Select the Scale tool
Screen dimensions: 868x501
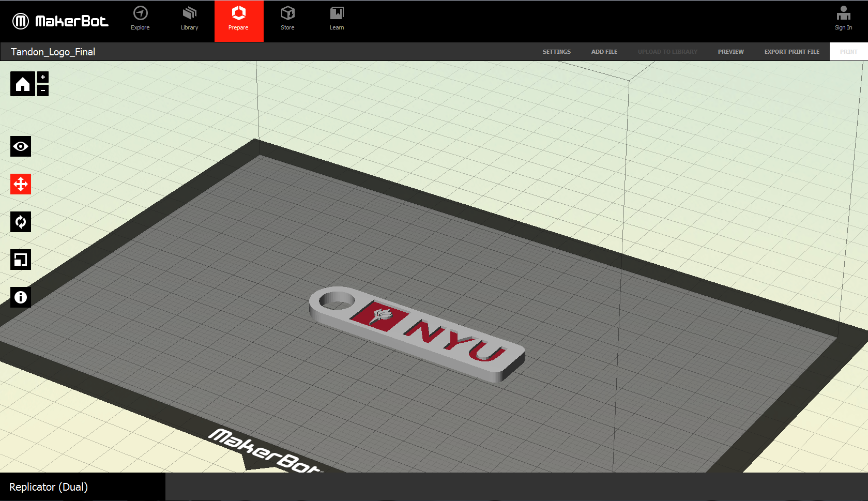(21, 260)
